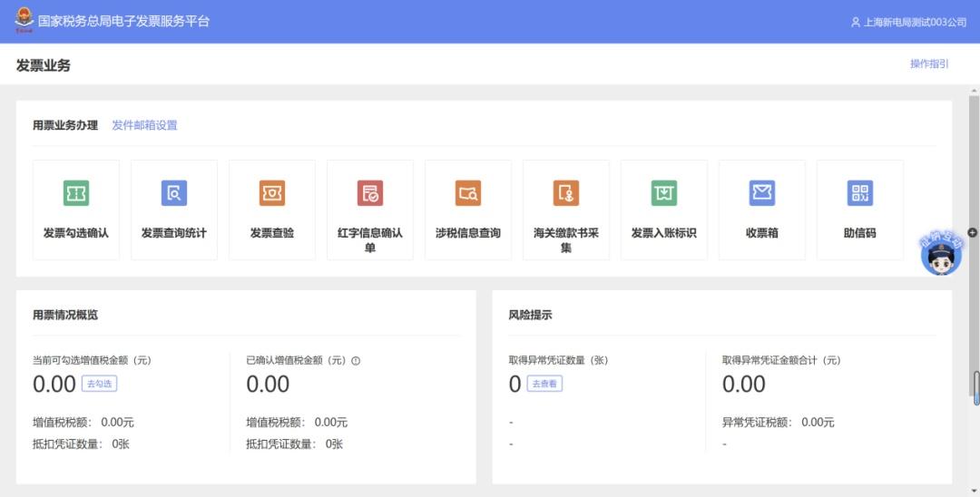Open the 发票入账标识 green icon
The height and width of the screenshot is (497, 980).
click(663, 193)
